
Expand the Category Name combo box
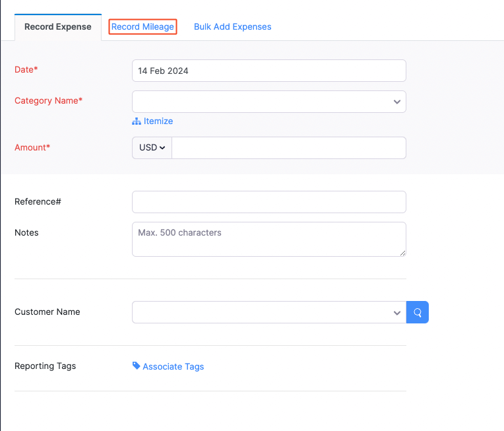tap(264, 102)
